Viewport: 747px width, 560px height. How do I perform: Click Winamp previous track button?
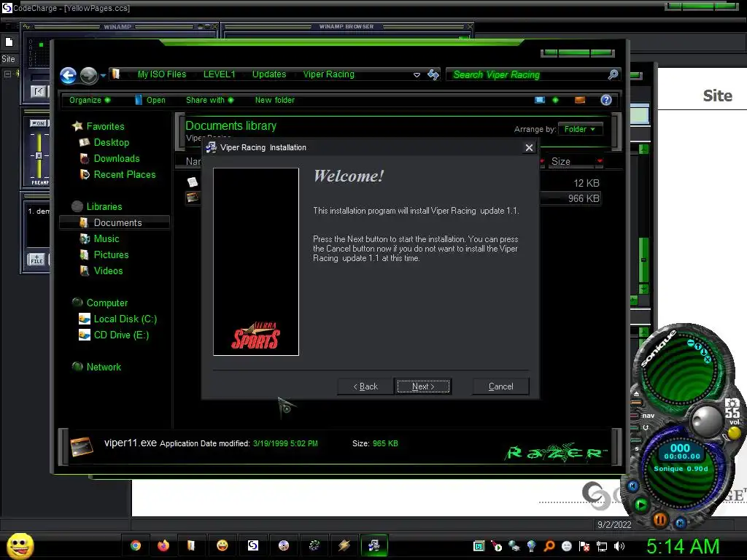click(38, 91)
